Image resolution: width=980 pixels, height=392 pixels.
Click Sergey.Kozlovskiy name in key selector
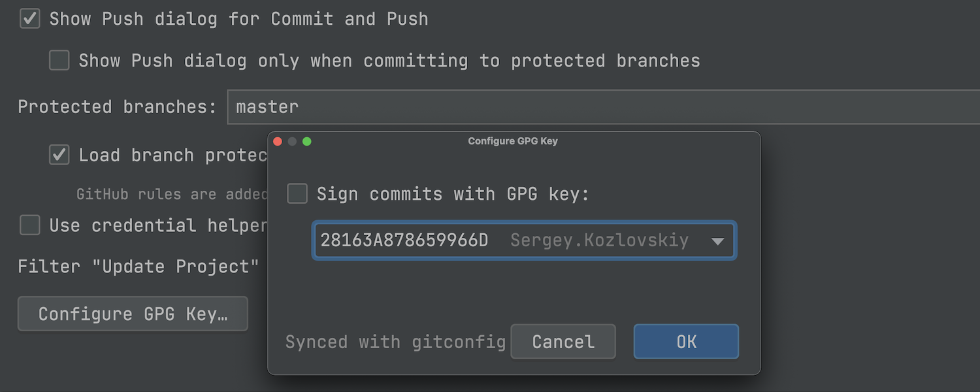point(599,241)
